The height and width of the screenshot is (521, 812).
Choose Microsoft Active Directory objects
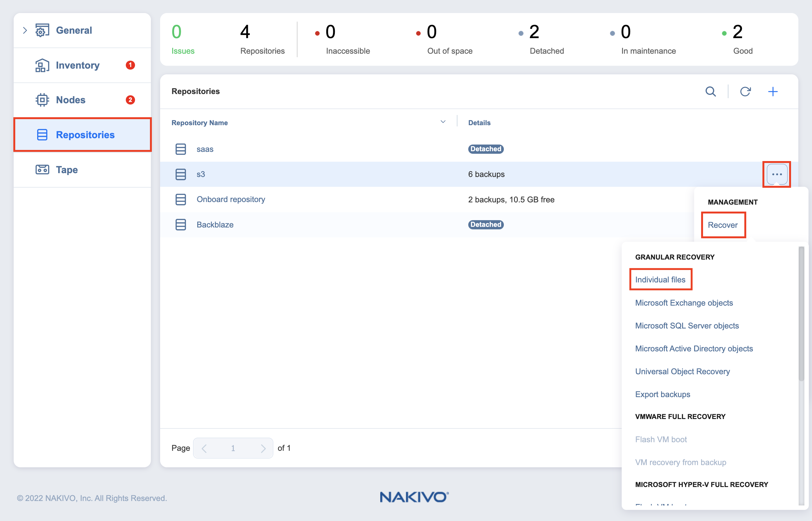[x=694, y=348]
